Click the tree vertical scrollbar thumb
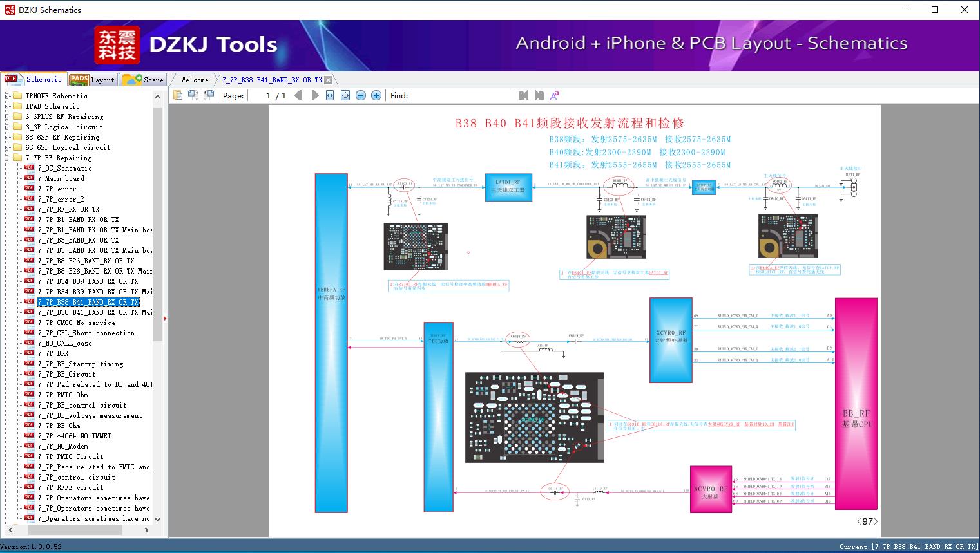Image resolution: width=980 pixels, height=553 pixels. tap(157, 223)
